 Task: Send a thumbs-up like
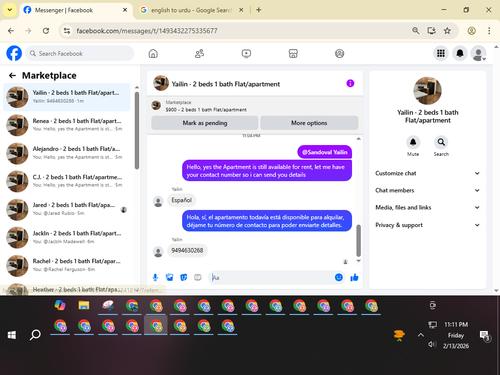[354, 277]
